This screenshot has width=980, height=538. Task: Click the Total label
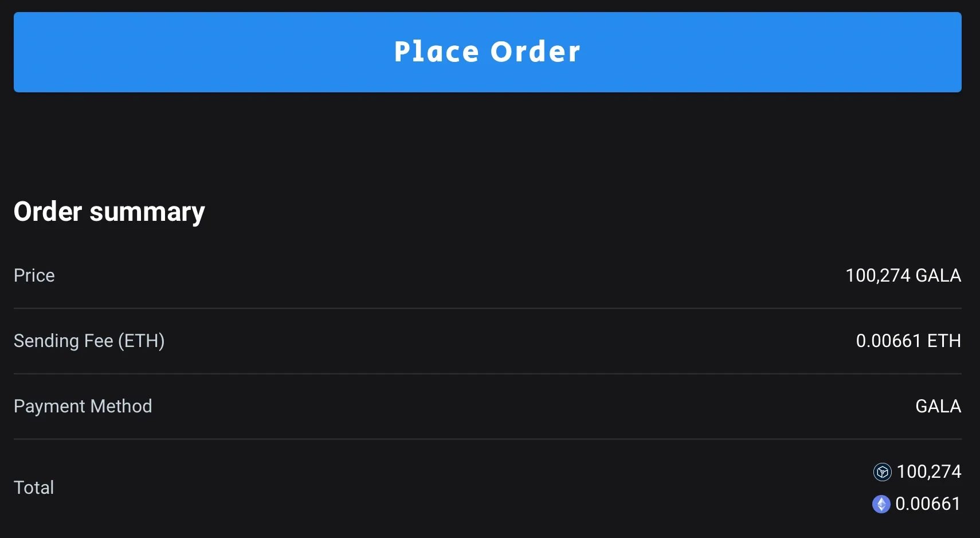(x=34, y=488)
